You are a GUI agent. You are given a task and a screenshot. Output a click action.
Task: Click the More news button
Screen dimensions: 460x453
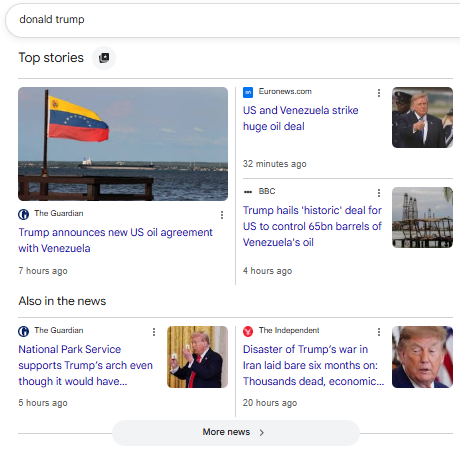click(236, 432)
